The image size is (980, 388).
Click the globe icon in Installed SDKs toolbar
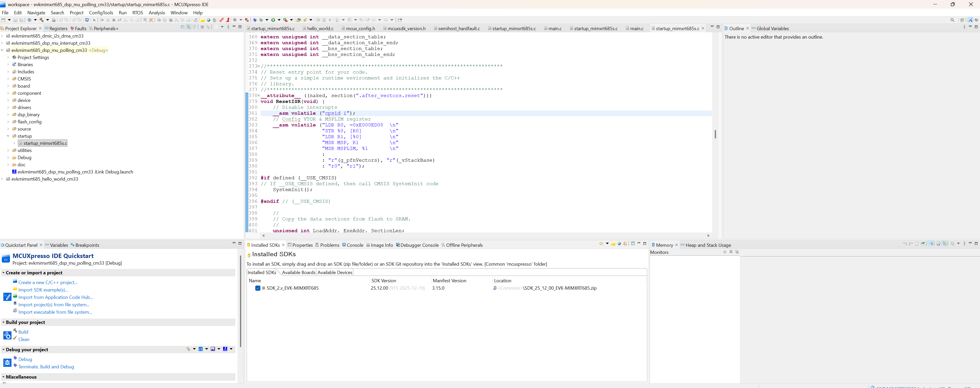click(619, 244)
